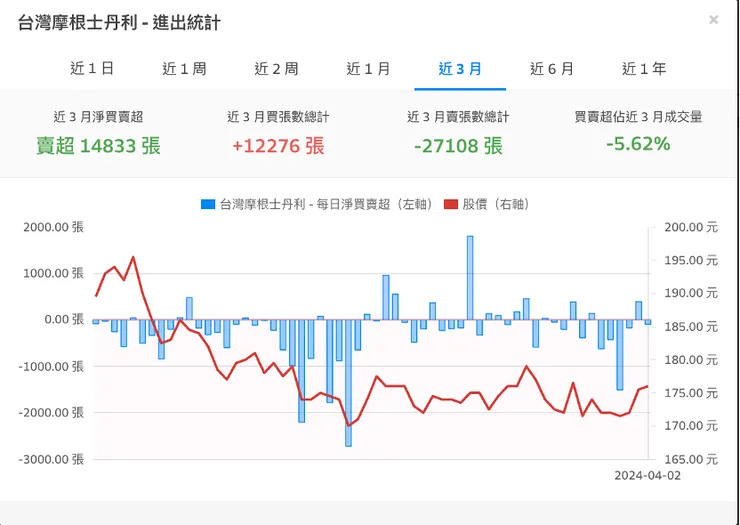
Task: Open the 近 1 月 tab
Action: point(368,69)
